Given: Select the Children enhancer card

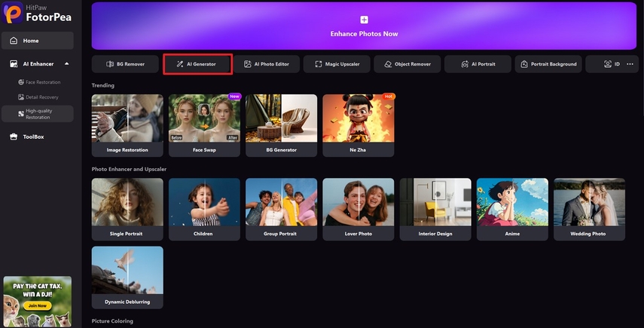Looking at the screenshot, I should (x=205, y=209).
